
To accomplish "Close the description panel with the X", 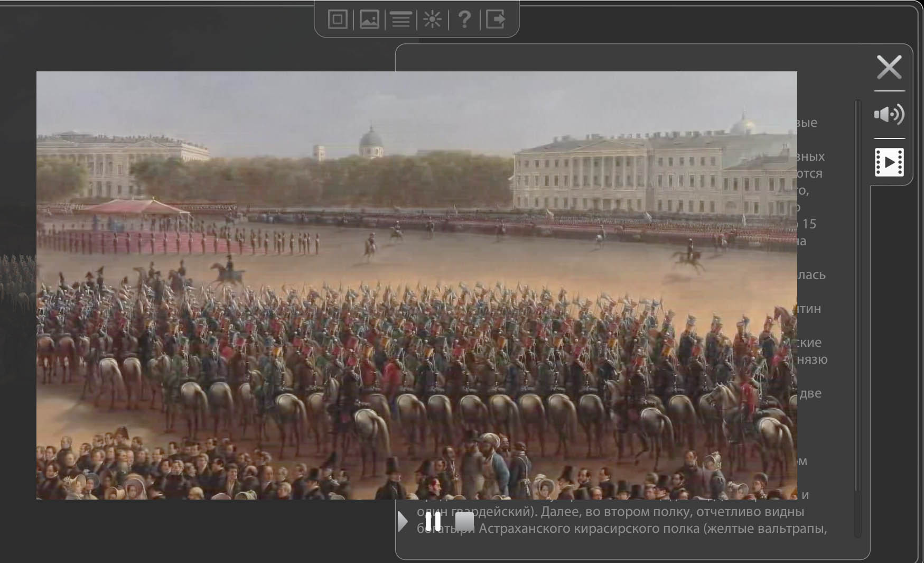I will coord(889,67).
